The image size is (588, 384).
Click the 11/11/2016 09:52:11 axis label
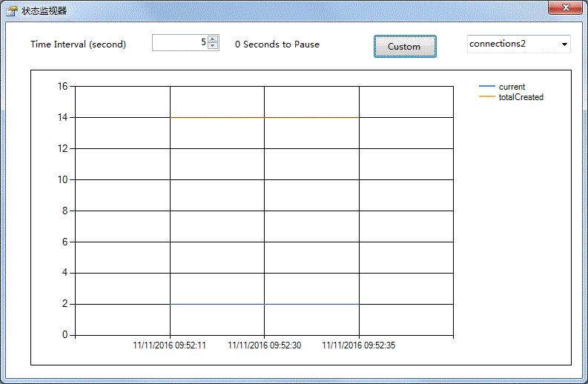click(x=170, y=345)
